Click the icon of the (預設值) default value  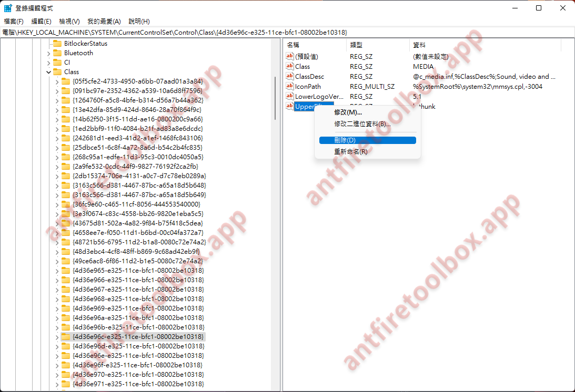(x=289, y=57)
